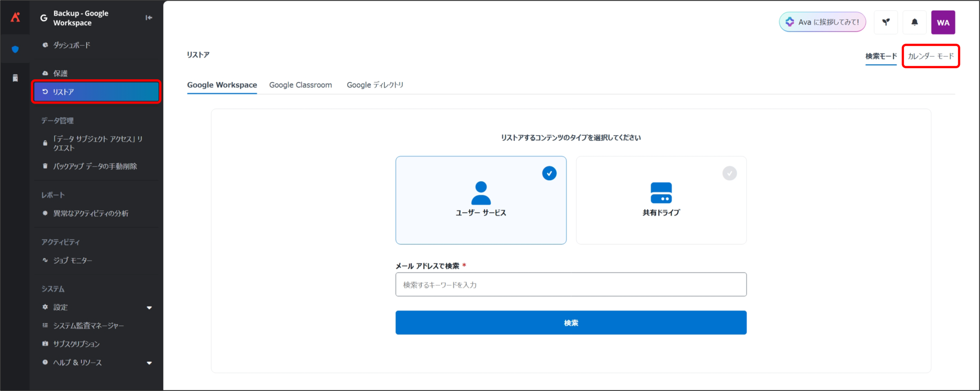Click the red logo at top left
This screenshot has width=980, height=391.
pos(15,17)
